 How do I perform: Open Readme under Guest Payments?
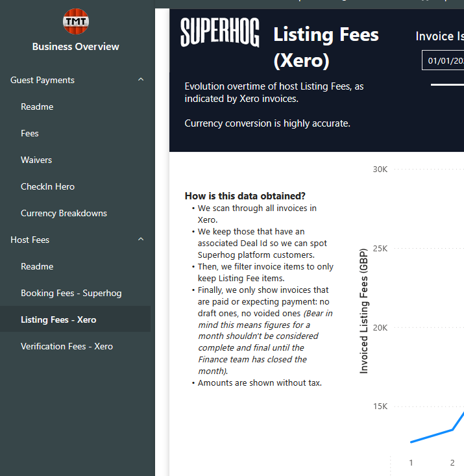click(x=37, y=106)
